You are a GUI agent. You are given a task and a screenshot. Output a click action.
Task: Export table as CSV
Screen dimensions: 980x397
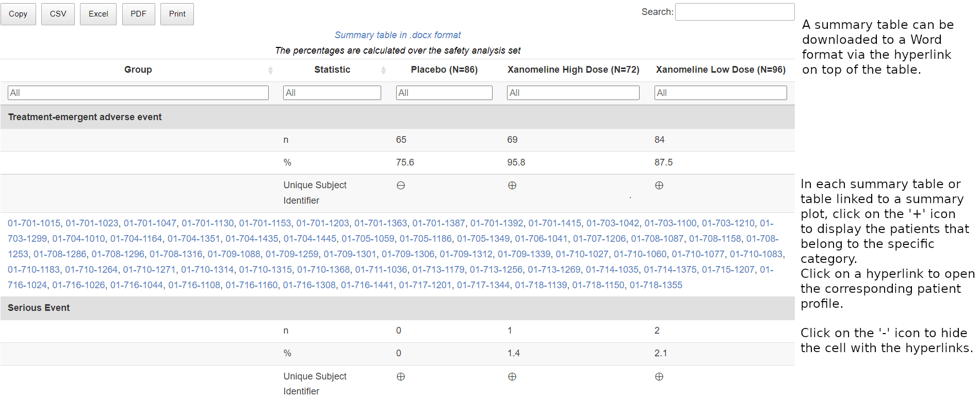(58, 14)
